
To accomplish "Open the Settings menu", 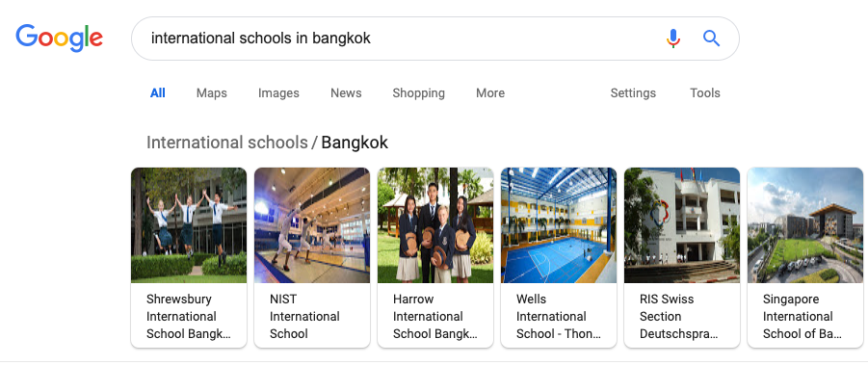I will 633,92.
